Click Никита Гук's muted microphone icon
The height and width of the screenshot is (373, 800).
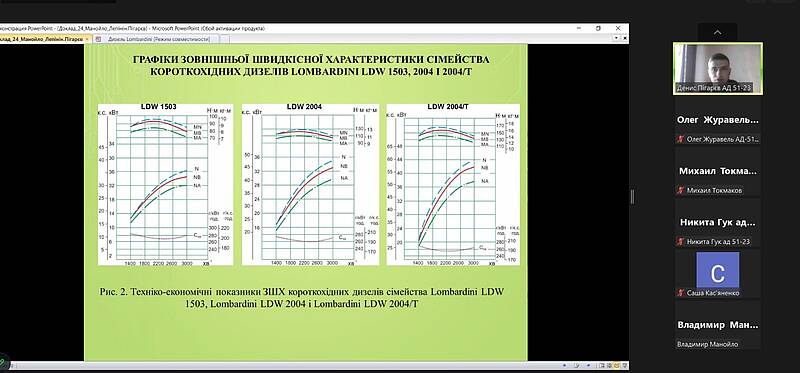680,242
